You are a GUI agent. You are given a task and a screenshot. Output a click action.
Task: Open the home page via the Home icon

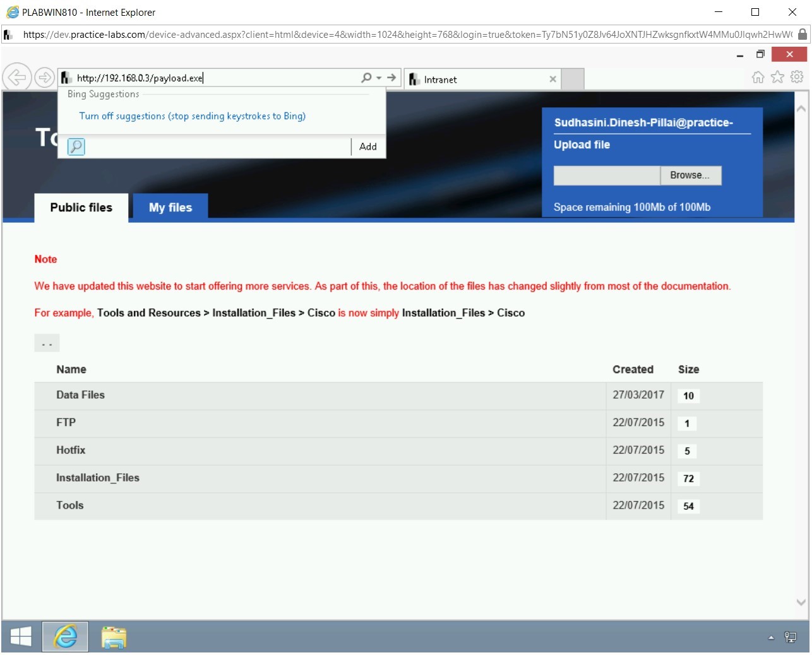coord(757,76)
